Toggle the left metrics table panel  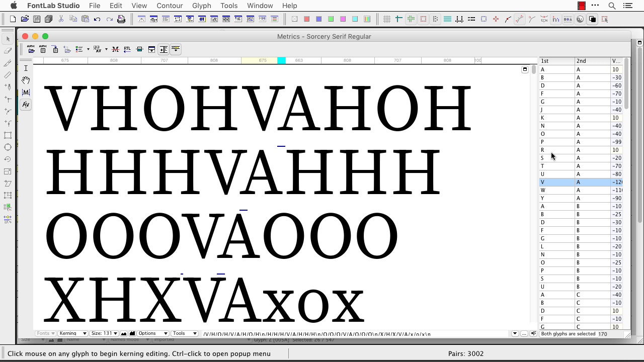pos(164,49)
